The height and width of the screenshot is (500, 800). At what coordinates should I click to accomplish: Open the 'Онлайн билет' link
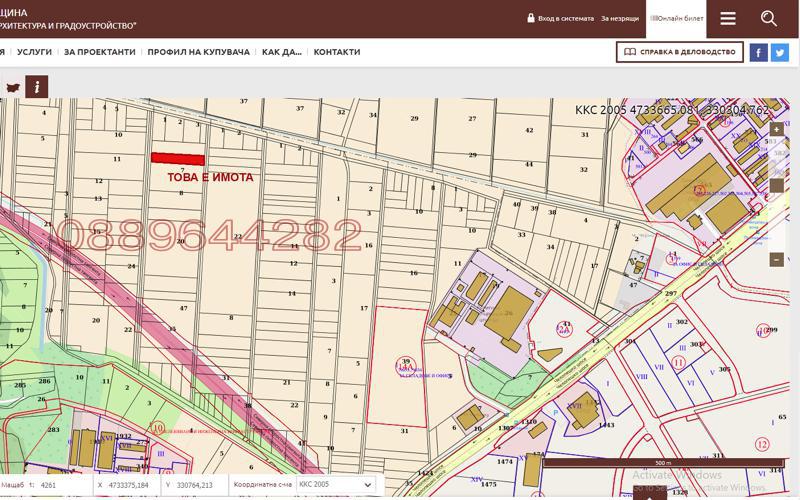(x=677, y=18)
